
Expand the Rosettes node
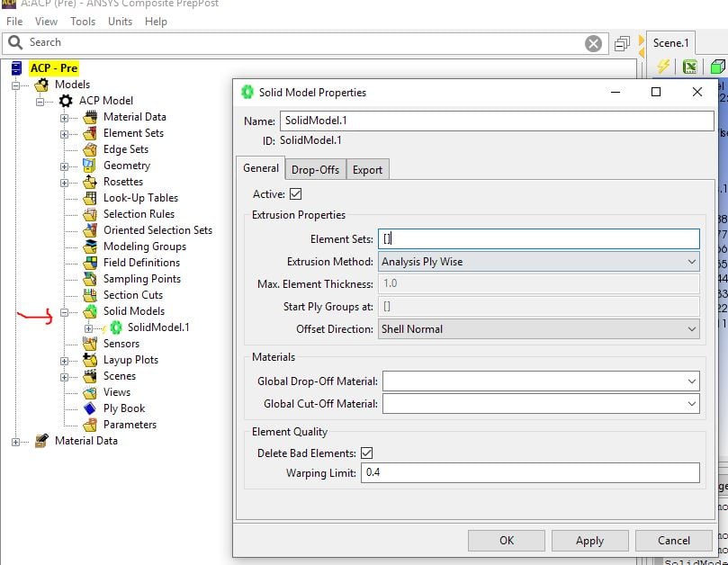[64, 183]
